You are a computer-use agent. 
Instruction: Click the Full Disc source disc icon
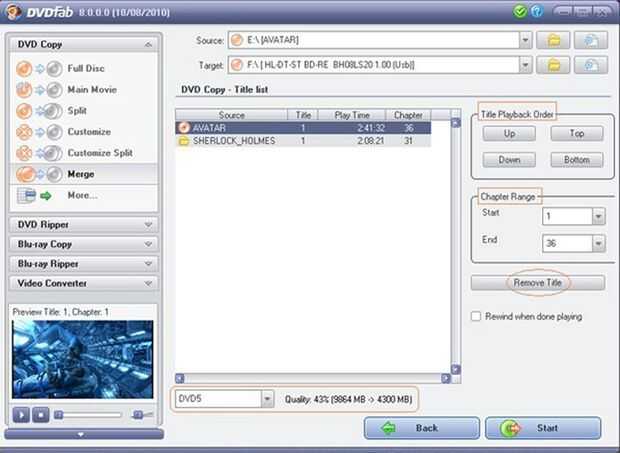point(24,69)
